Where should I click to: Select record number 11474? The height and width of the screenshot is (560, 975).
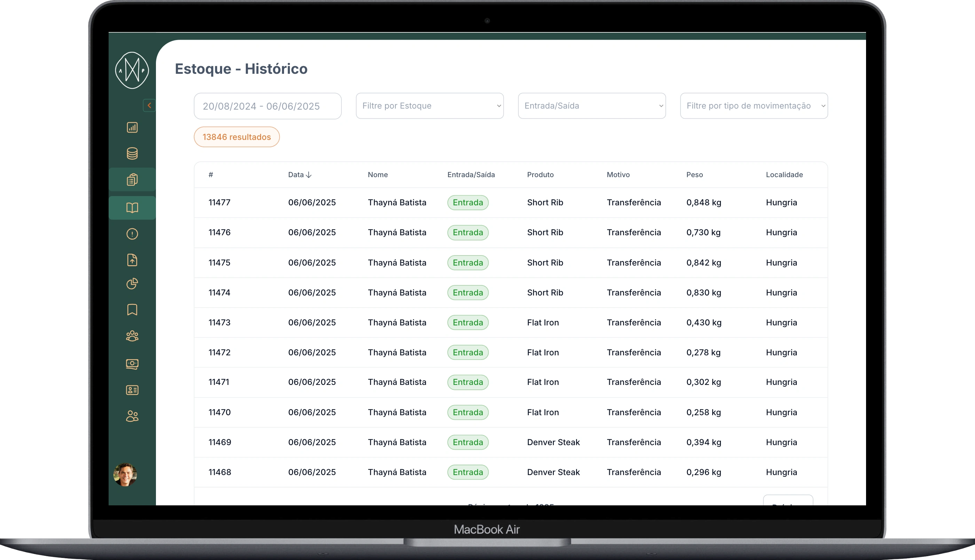(219, 293)
